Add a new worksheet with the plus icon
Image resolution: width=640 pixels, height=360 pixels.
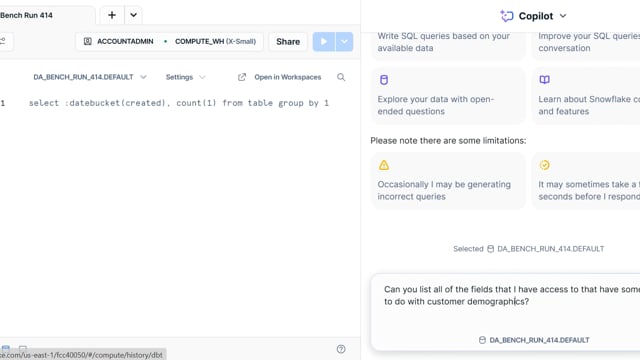[x=112, y=16]
